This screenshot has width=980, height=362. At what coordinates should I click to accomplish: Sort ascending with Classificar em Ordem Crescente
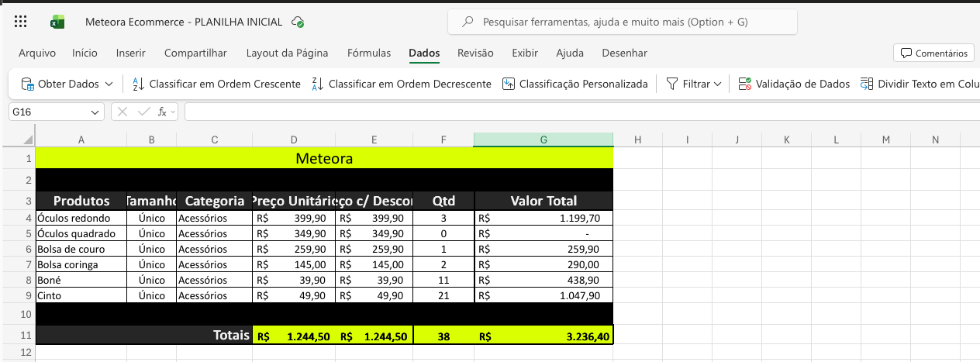(x=216, y=84)
